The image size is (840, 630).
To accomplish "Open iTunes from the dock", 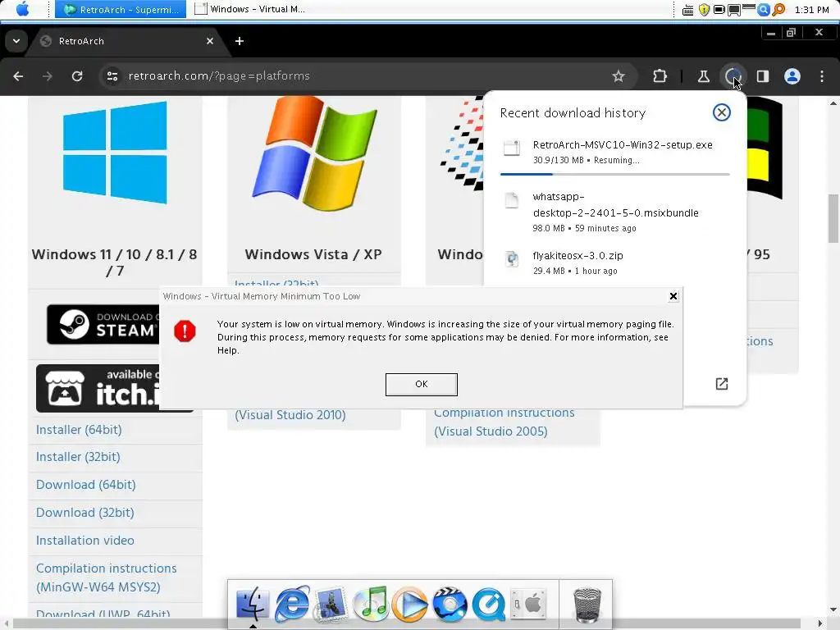I will pos(370,604).
